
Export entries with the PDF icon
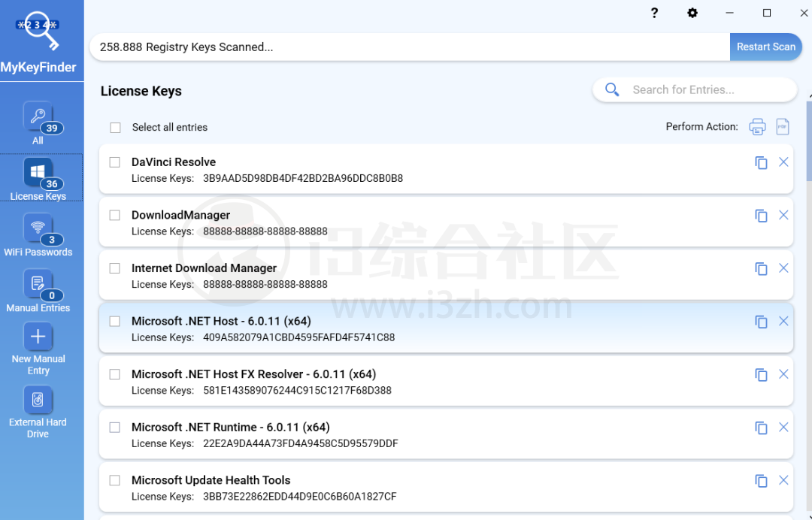783,127
